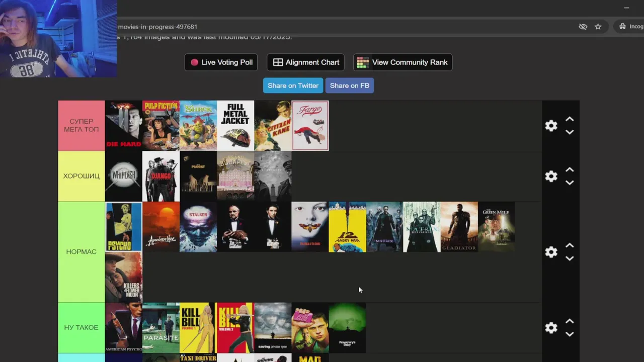Open settings gear for НОРМАС row

pyautogui.click(x=551, y=252)
